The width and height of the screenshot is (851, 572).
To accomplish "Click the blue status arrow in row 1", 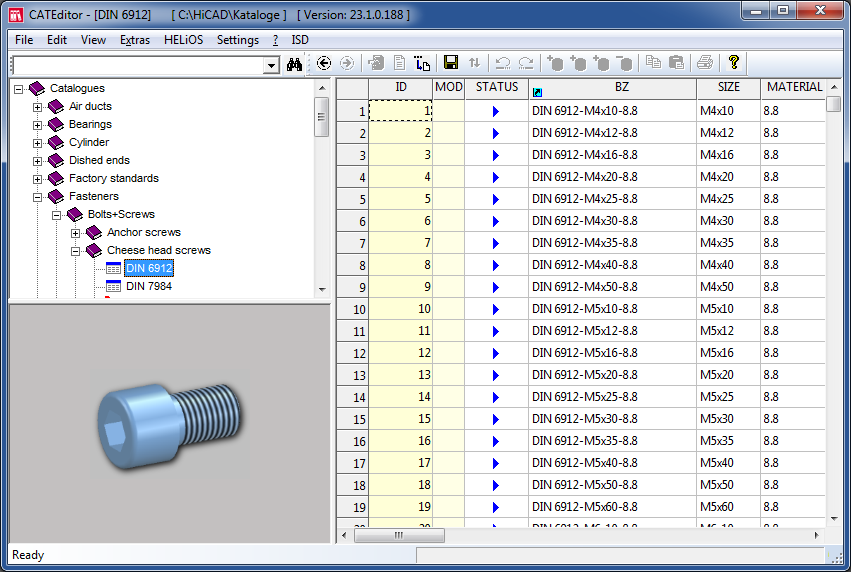I will pyautogui.click(x=496, y=111).
